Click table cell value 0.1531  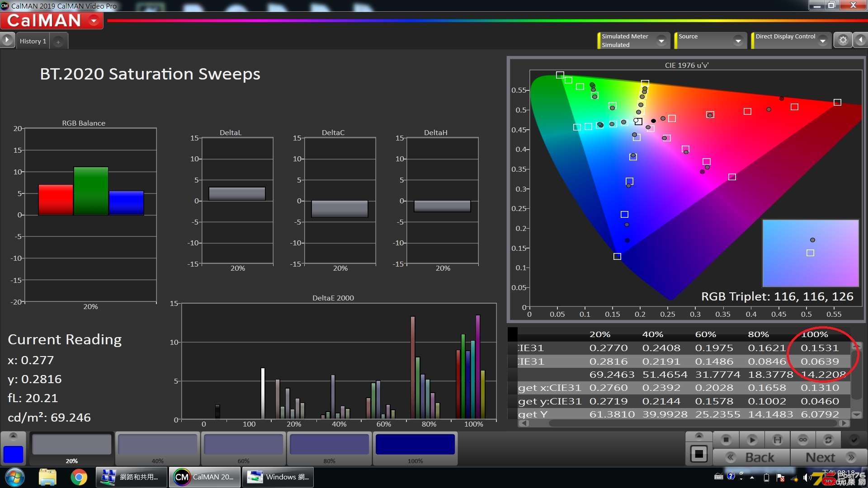pos(820,348)
